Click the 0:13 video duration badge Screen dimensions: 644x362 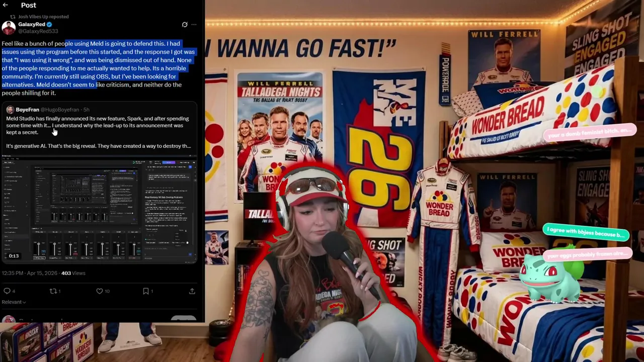tap(14, 256)
